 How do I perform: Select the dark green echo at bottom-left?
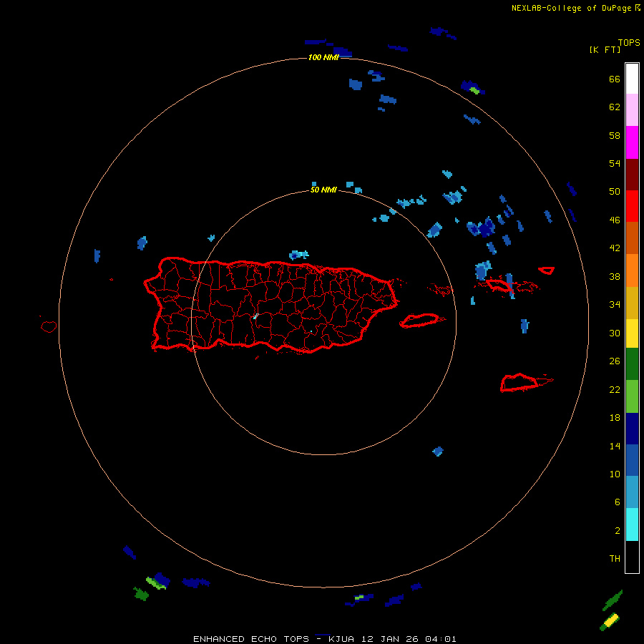point(141,594)
